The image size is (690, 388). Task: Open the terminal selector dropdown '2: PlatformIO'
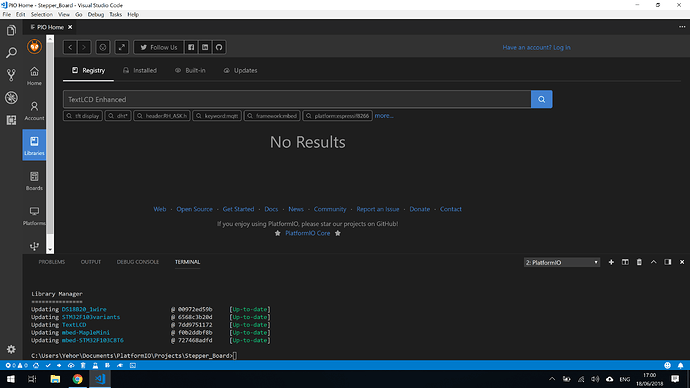562,262
